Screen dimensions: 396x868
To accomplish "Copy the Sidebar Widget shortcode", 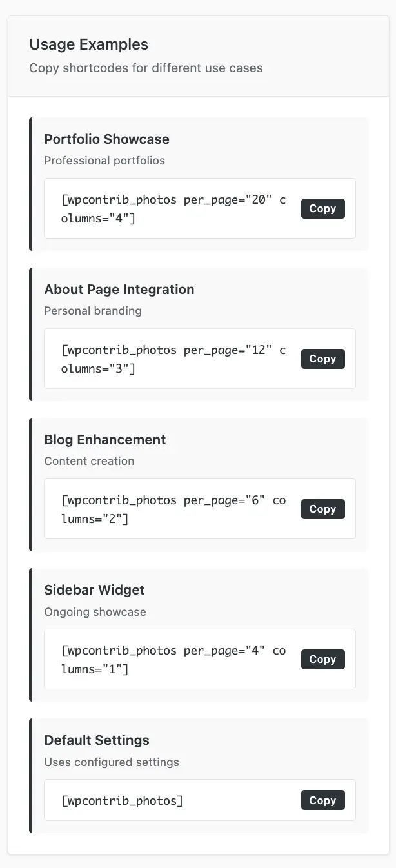I will [x=322, y=659].
